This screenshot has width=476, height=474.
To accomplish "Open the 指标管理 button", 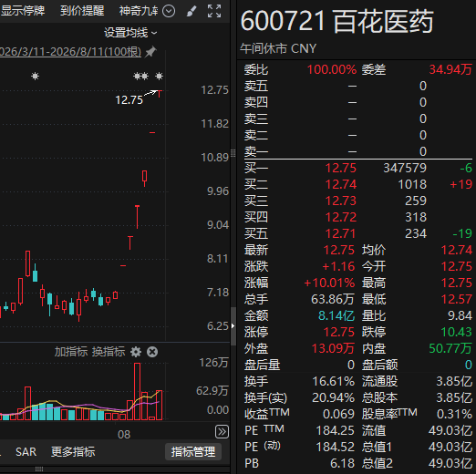I will tap(193, 452).
